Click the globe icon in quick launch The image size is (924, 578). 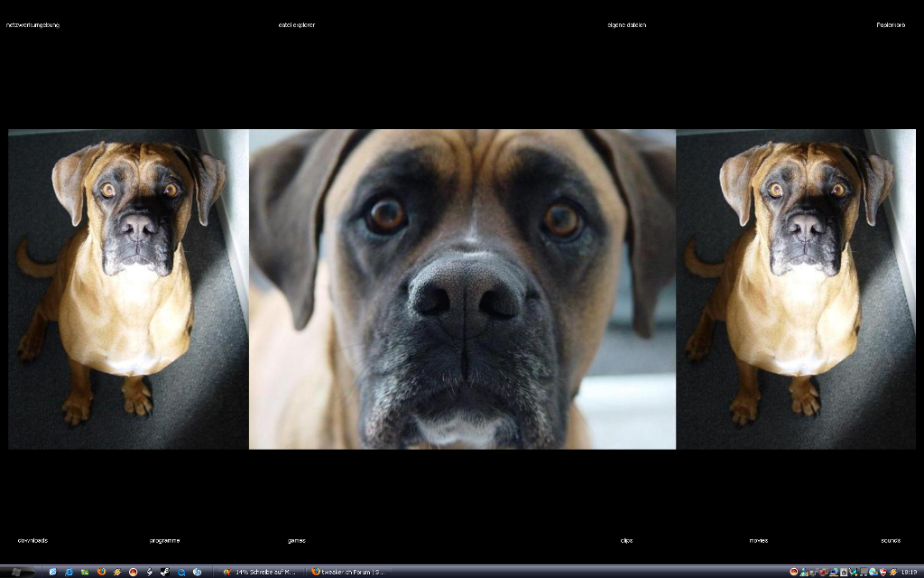click(x=197, y=572)
